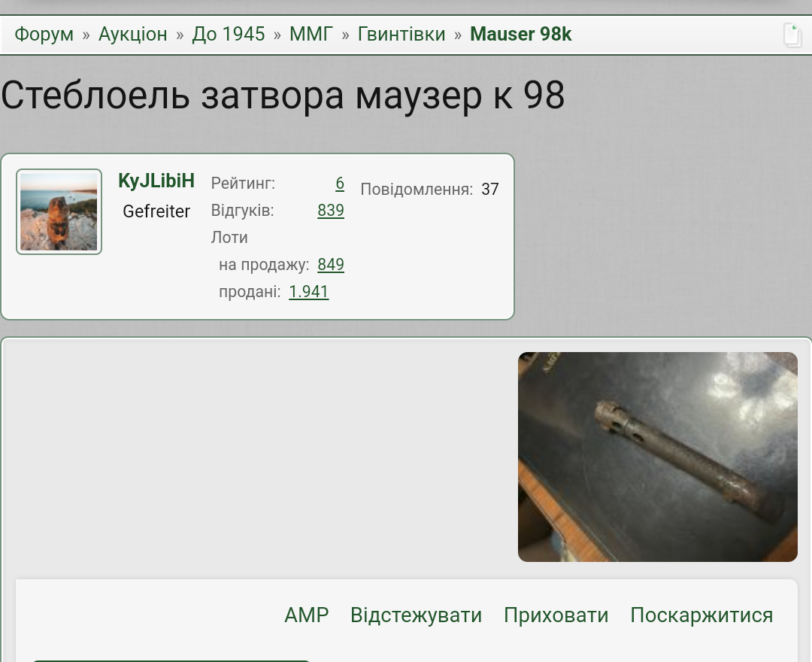Click Відстежувати to follow this lot
Screen dimensions: 812x662
click(417, 615)
